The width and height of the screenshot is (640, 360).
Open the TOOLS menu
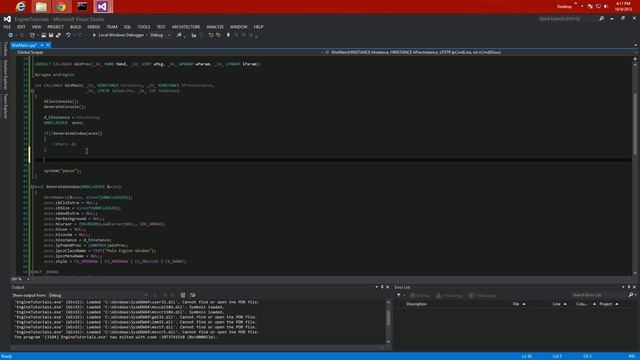tap(144, 27)
